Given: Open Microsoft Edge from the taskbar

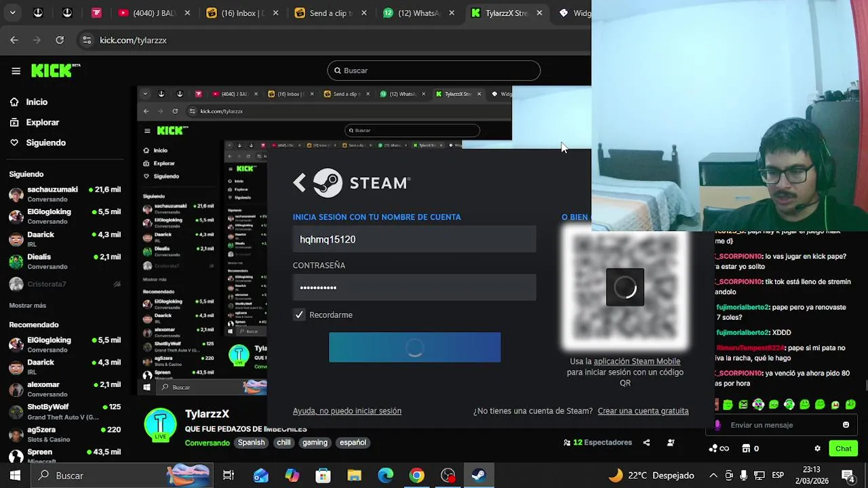Looking at the screenshot, I should (x=385, y=475).
